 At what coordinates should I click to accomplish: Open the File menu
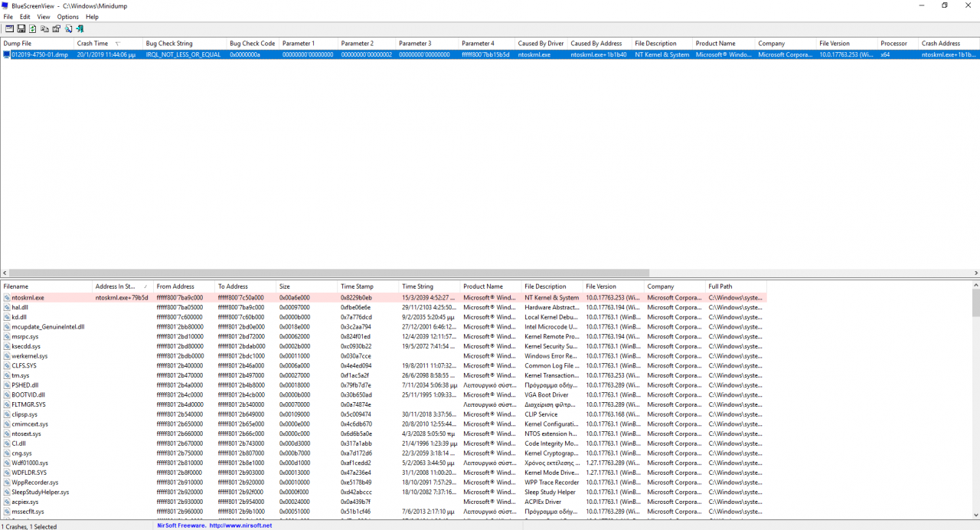tap(8, 17)
